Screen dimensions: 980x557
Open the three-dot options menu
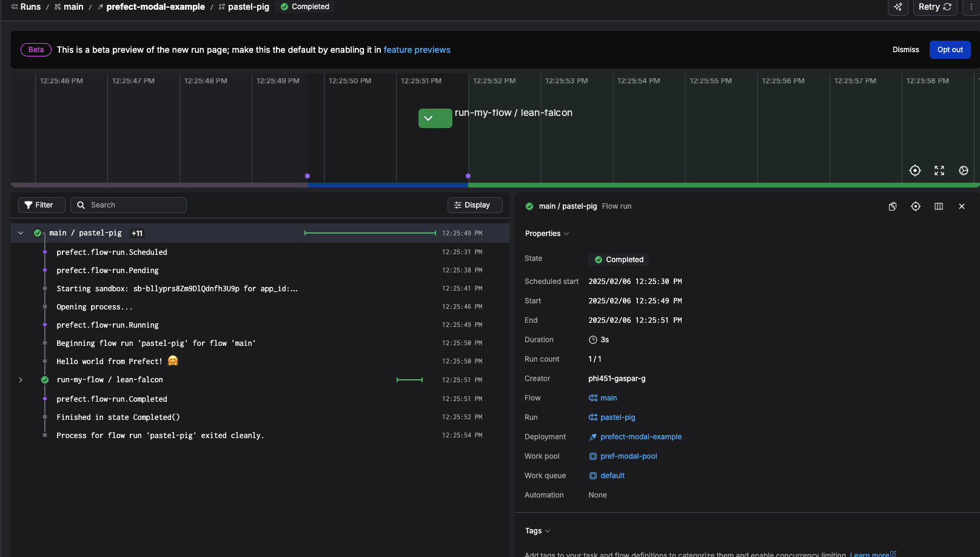point(972,7)
